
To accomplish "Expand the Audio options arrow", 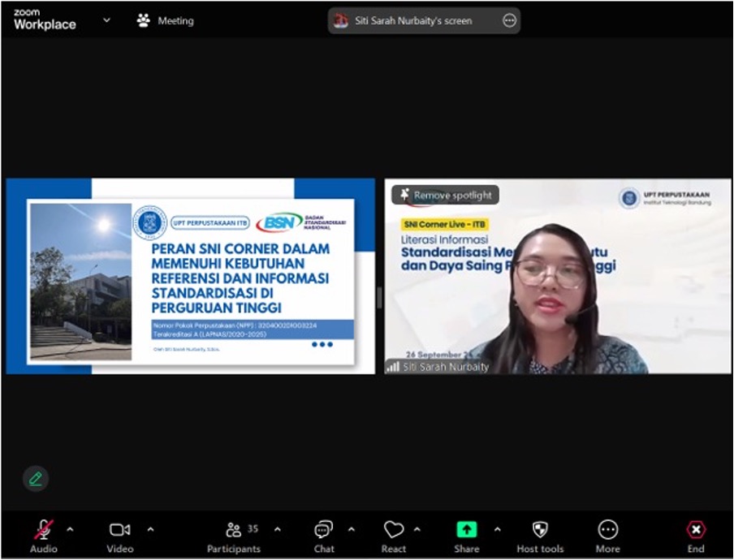I will point(70,529).
